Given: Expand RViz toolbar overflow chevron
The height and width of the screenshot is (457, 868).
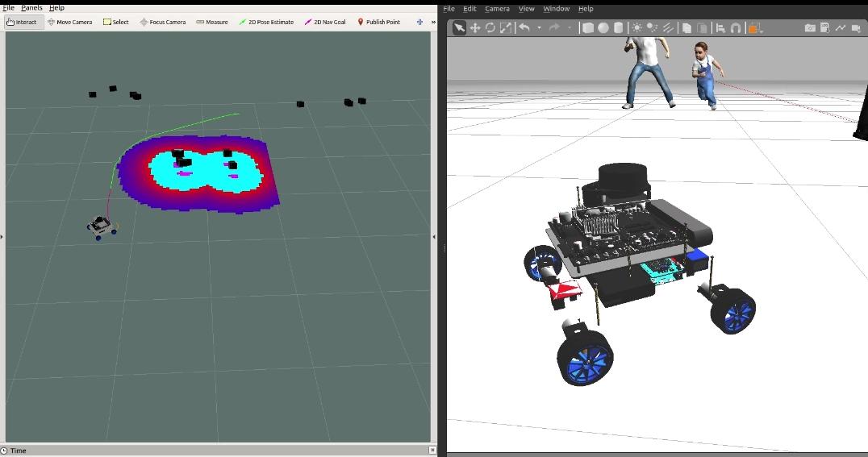Looking at the screenshot, I should click(433, 22).
